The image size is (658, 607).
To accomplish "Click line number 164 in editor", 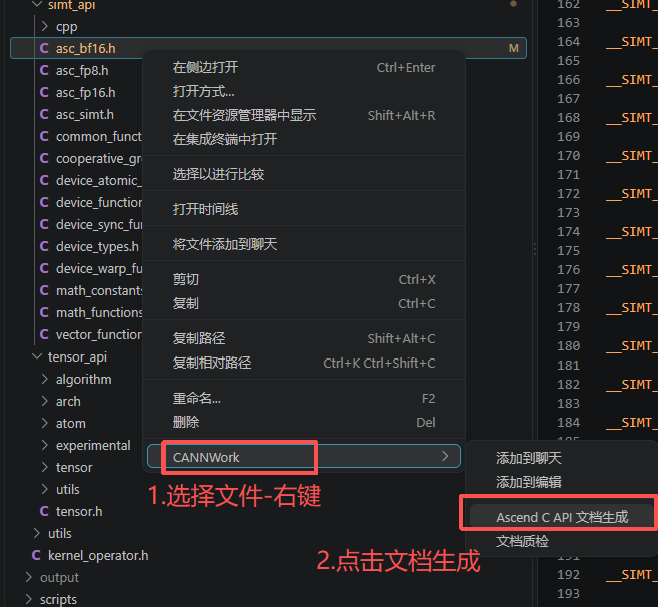I will point(568,42).
